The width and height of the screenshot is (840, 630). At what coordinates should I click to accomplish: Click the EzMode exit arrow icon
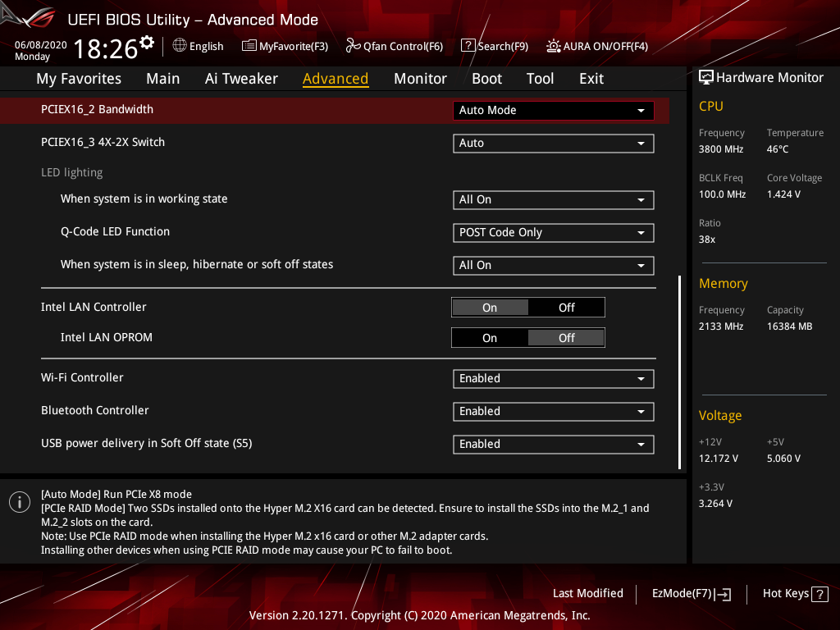pyautogui.click(x=723, y=594)
